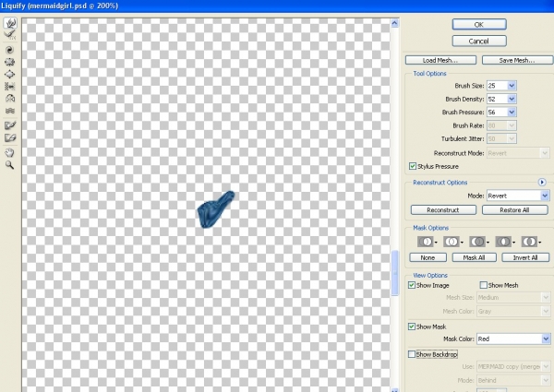
Task: Select the Mirror tool
Action: pos(10,99)
